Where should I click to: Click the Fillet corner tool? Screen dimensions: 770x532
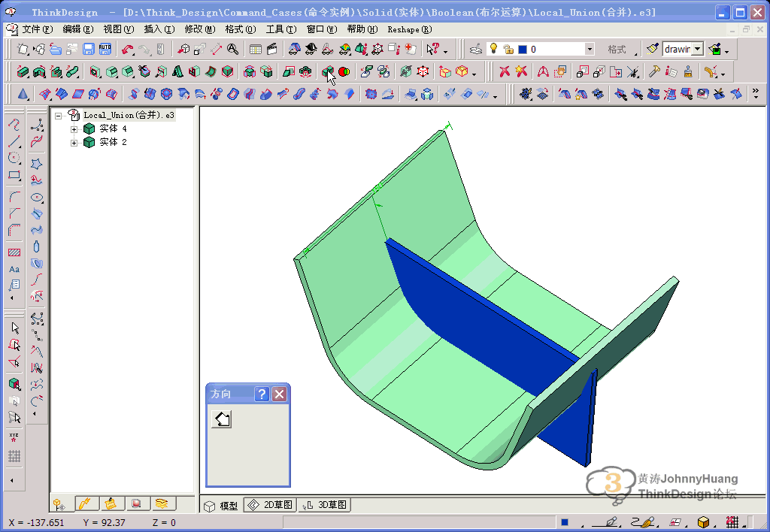tap(14, 197)
